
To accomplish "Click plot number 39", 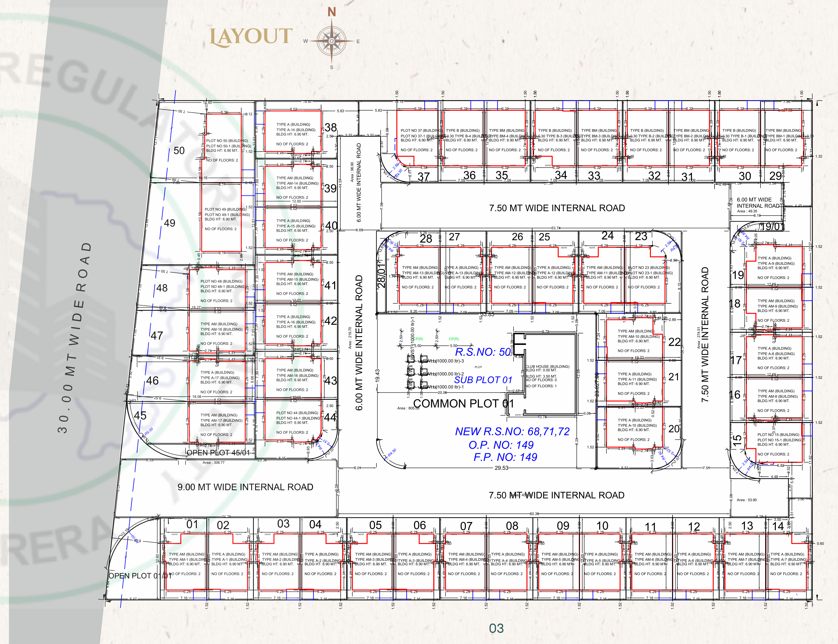I will pos(331,188).
